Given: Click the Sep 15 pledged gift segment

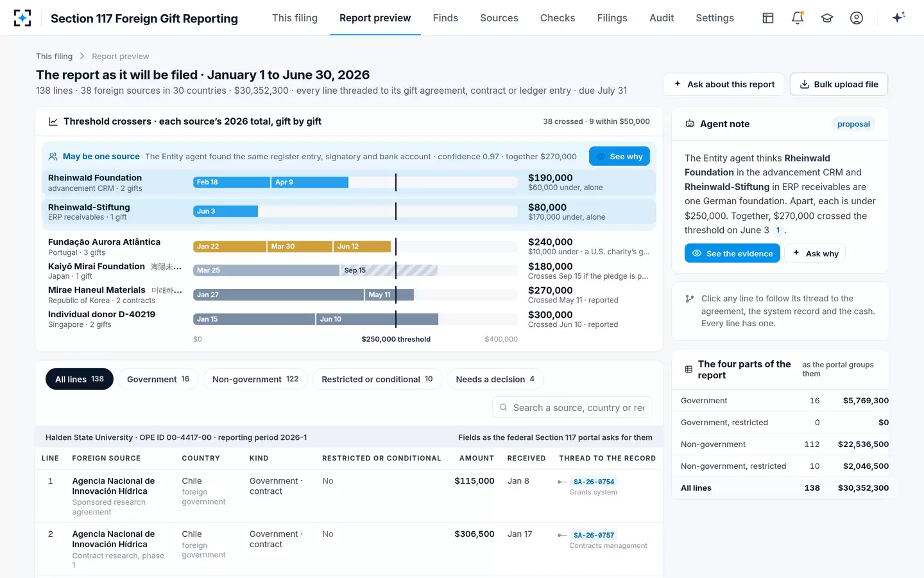Looking at the screenshot, I should point(389,270).
